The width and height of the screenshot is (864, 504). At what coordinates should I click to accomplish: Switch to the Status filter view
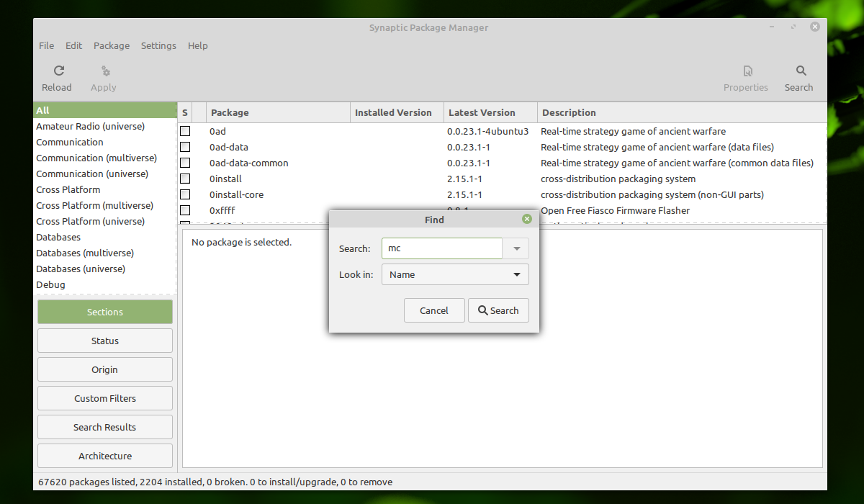click(x=105, y=341)
